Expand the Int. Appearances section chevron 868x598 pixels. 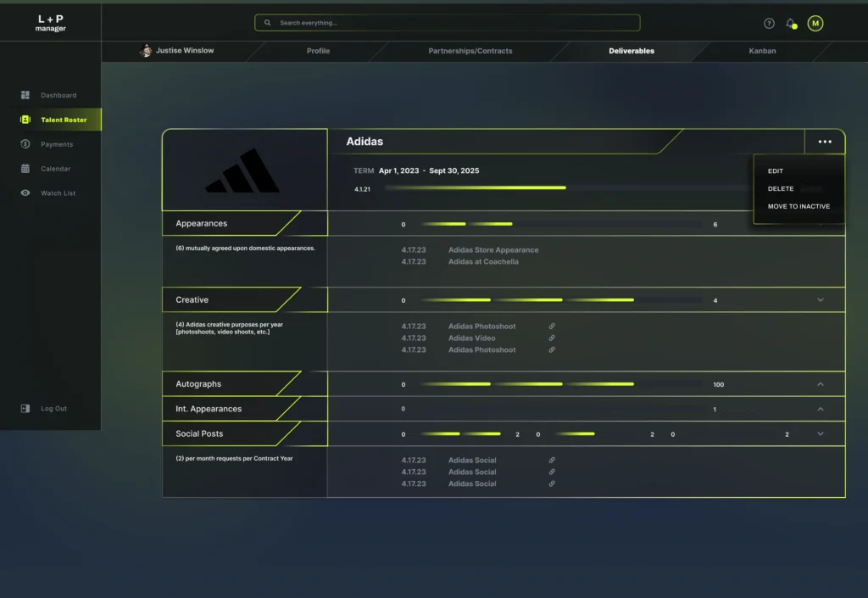click(821, 409)
